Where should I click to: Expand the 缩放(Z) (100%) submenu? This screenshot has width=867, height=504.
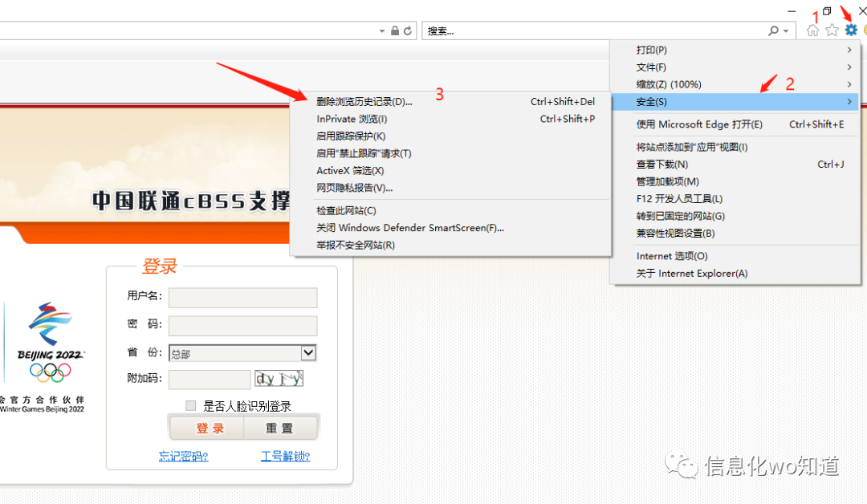pos(735,84)
